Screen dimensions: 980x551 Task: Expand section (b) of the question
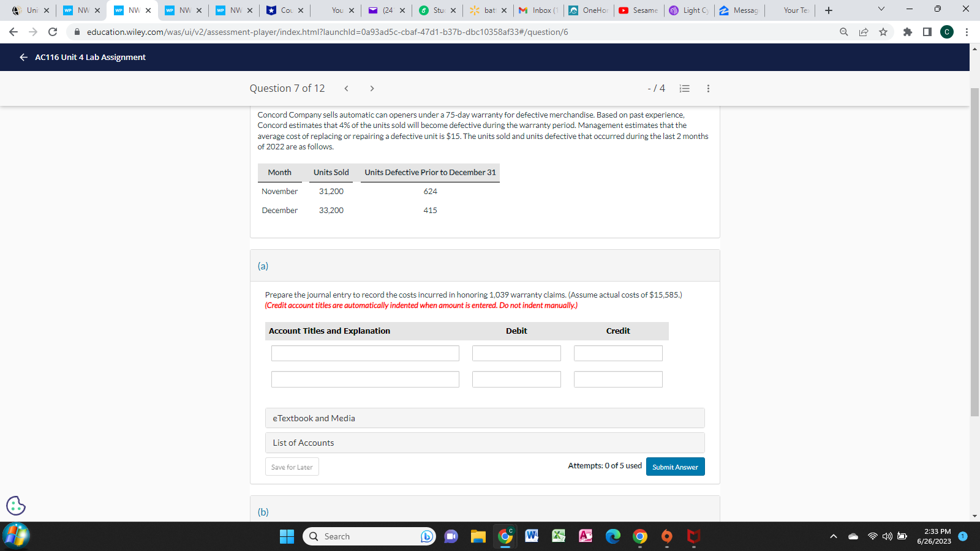pos(263,511)
